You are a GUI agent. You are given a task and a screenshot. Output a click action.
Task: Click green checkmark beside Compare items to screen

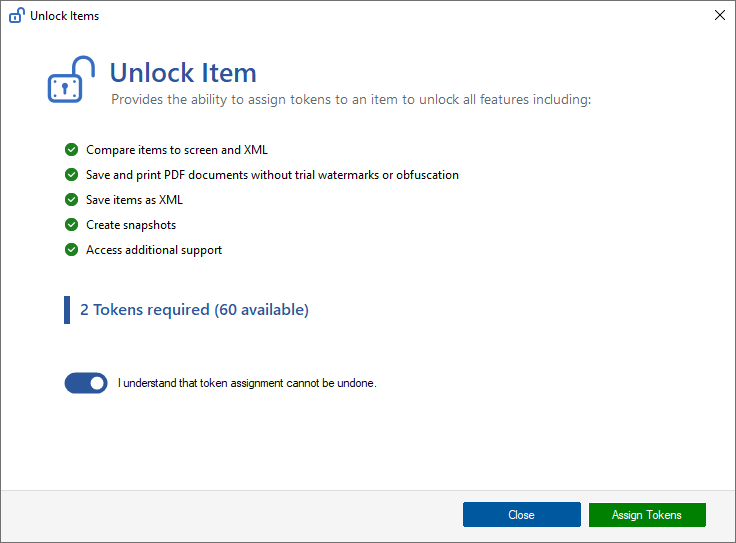[71, 150]
